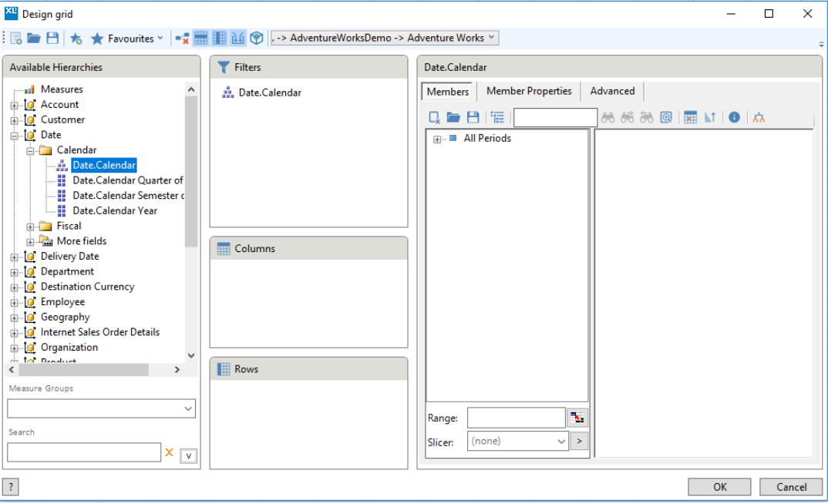Expand the All Periods node
The image size is (828, 504).
click(437, 138)
